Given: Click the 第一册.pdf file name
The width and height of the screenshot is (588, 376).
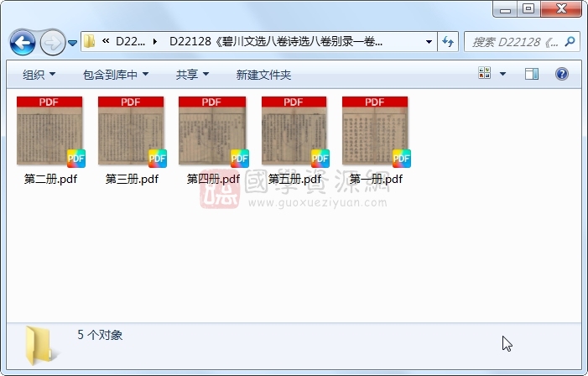Looking at the screenshot, I should tap(376, 179).
